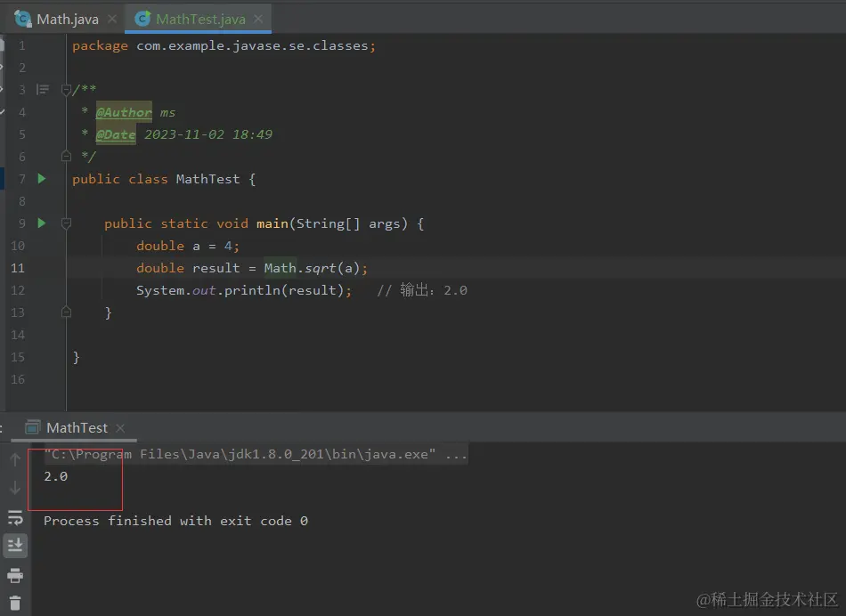Click the @Author tag in Javadoc

(124, 112)
